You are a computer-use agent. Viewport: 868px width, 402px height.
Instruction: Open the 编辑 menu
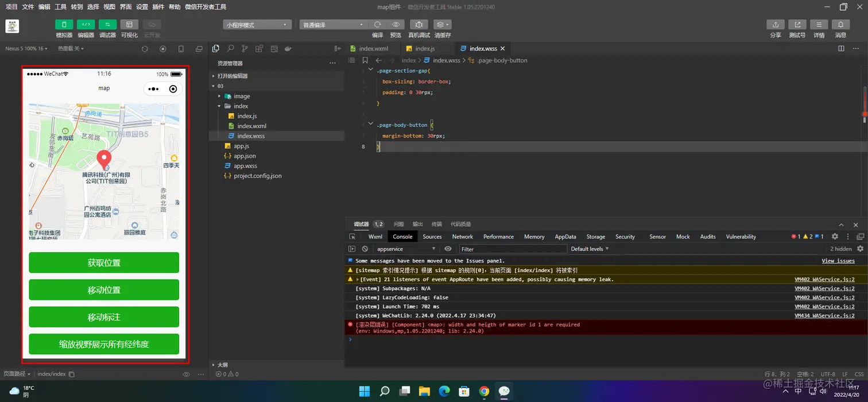tap(44, 7)
